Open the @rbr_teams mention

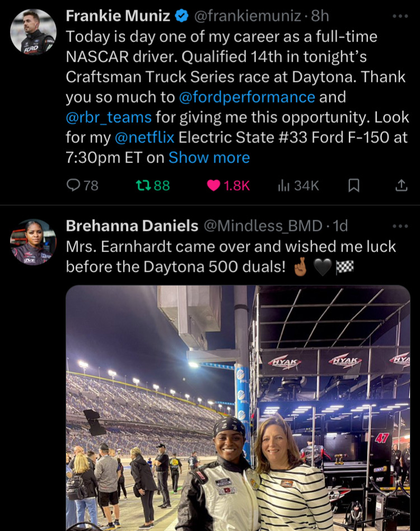(x=109, y=117)
